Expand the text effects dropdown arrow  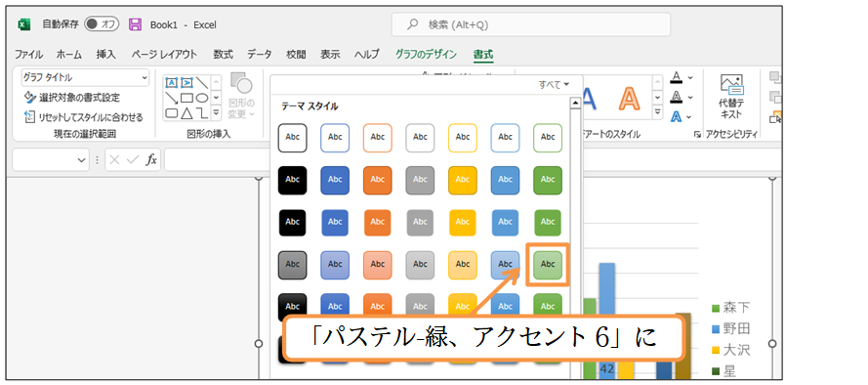[x=690, y=116]
